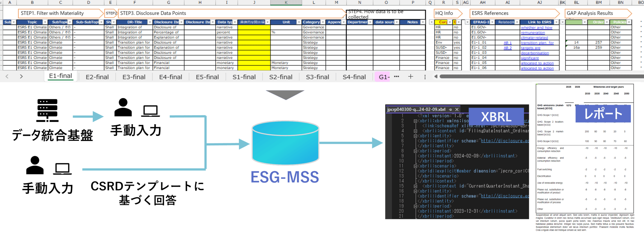Open the Link to ESRS filter dropdown

[556, 22]
